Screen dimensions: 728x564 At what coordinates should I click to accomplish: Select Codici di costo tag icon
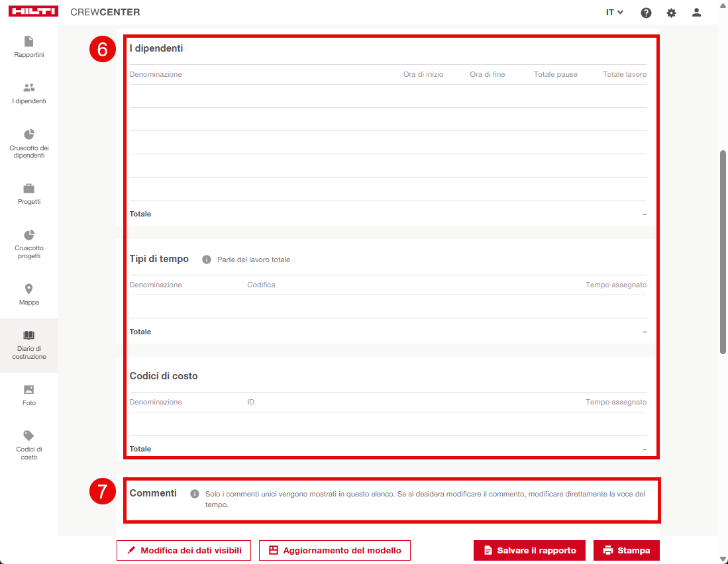[28, 436]
